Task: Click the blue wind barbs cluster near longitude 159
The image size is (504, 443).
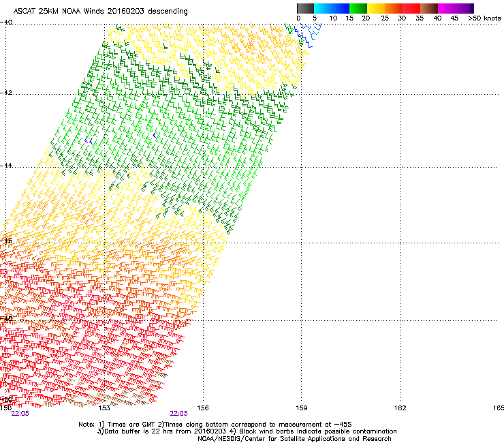Action: [308, 35]
